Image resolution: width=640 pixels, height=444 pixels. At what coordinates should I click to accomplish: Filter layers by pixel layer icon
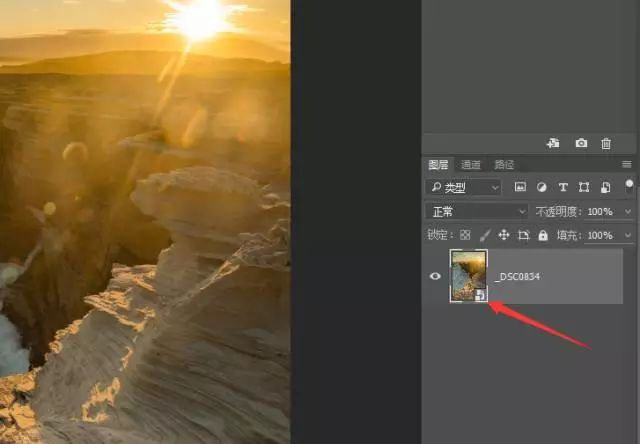(520, 187)
